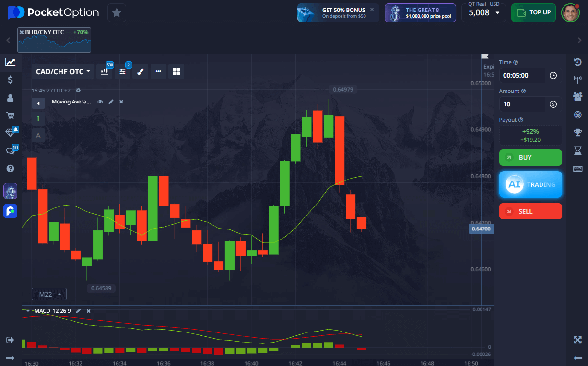The height and width of the screenshot is (366, 588).
Task: Toggle fullscreen mode icon
Action: coord(577,340)
